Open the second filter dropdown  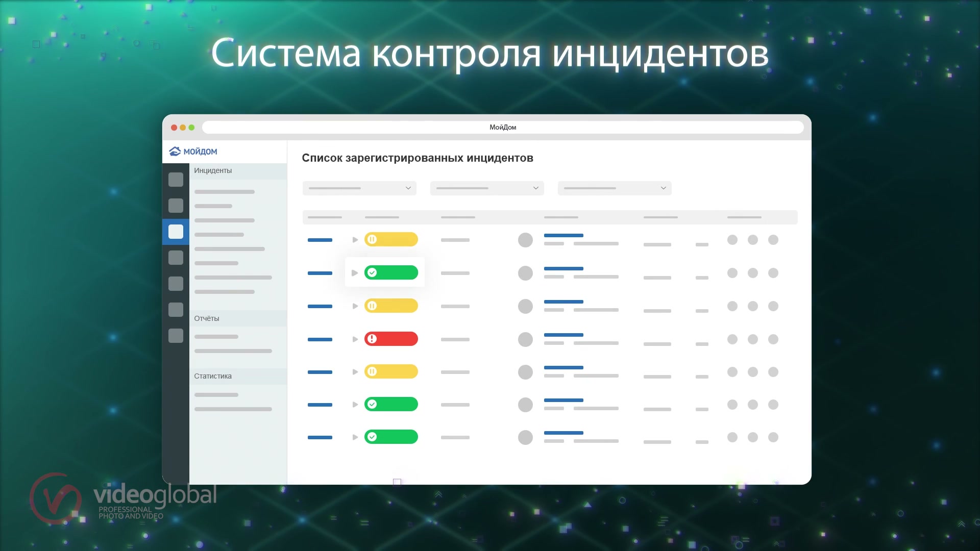click(487, 188)
